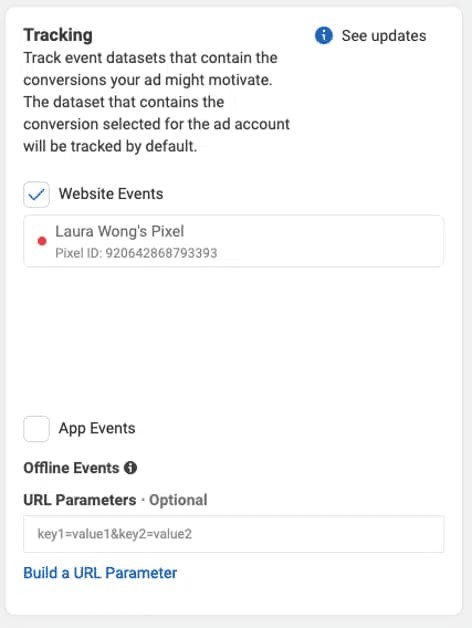
Task: Click the 'conversions your ad might motivate' line
Action: point(148,80)
